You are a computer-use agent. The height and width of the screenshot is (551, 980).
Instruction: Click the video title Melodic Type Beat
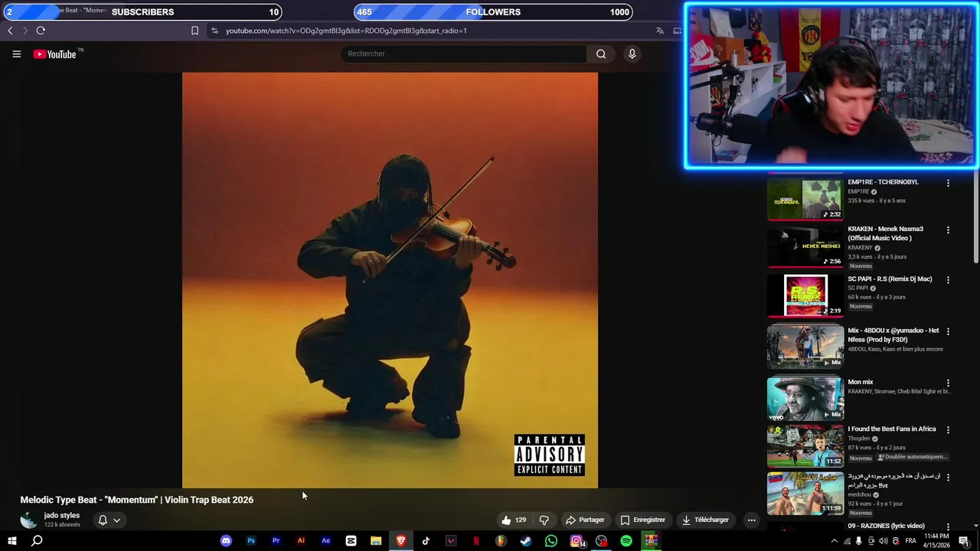point(136,500)
